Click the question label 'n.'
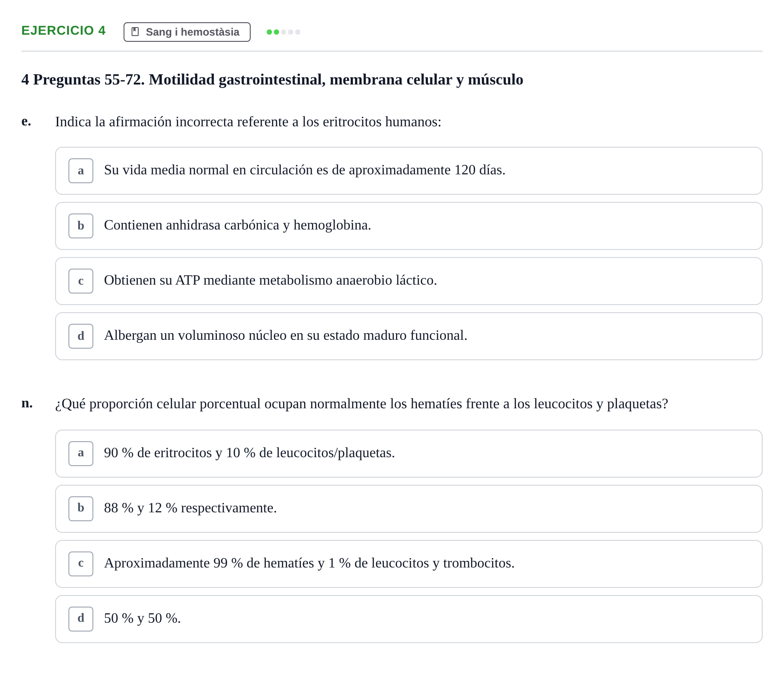The image size is (784, 684). coord(27,403)
